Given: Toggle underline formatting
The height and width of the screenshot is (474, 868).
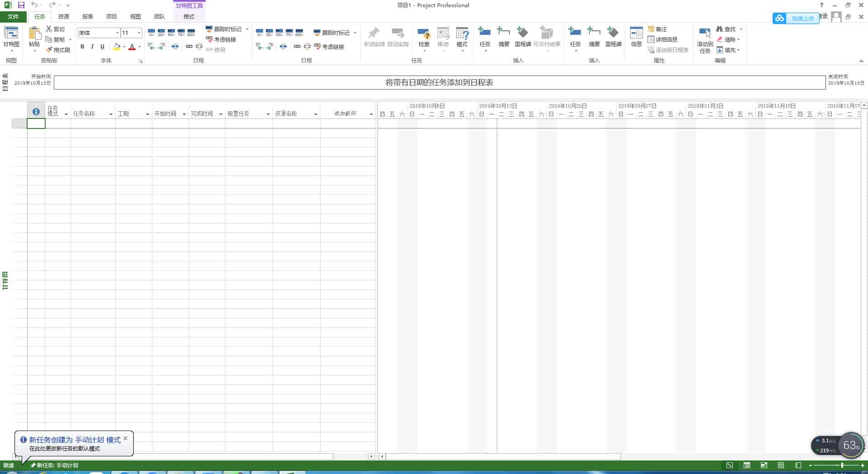Looking at the screenshot, I should pos(102,47).
